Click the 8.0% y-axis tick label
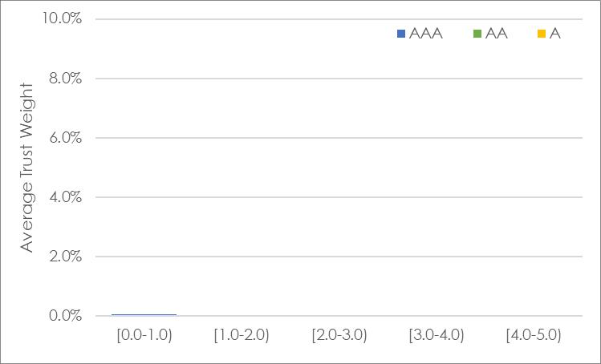The image size is (601, 364). click(x=65, y=79)
